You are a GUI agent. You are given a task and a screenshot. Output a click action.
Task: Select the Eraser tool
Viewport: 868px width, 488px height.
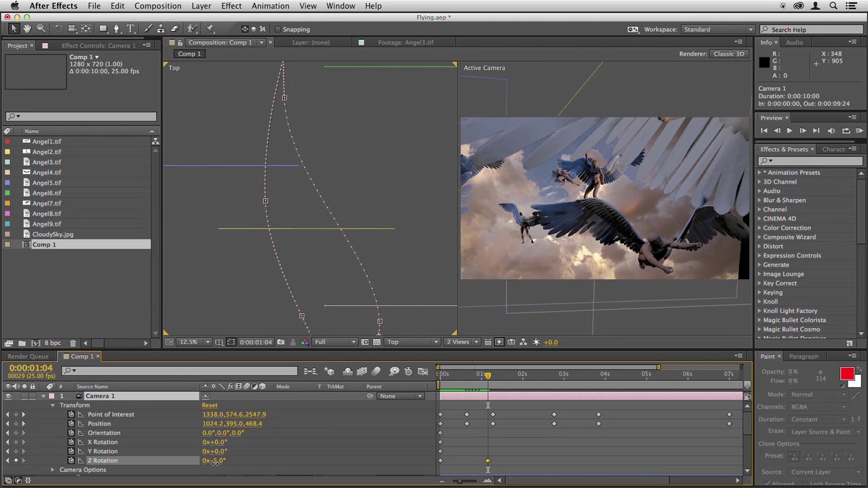(174, 28)
